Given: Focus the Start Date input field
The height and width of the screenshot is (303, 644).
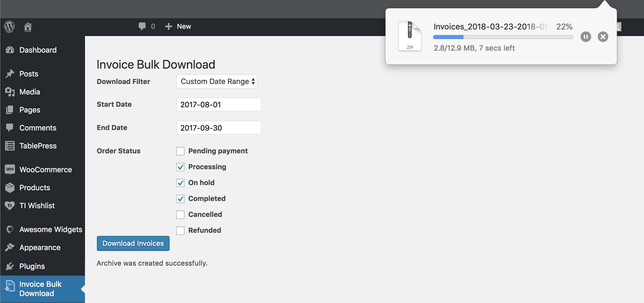Looking at the screenshot, I should (x=219, y=105).
